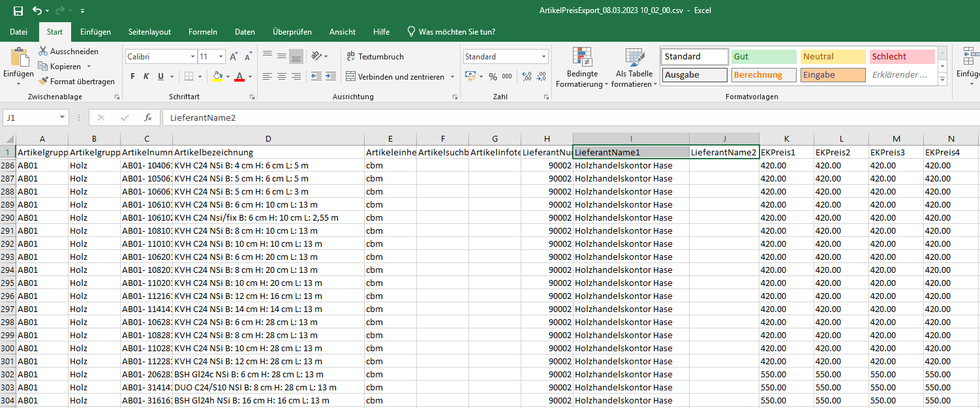Click the insert function fx icon

tap(148, 118)
